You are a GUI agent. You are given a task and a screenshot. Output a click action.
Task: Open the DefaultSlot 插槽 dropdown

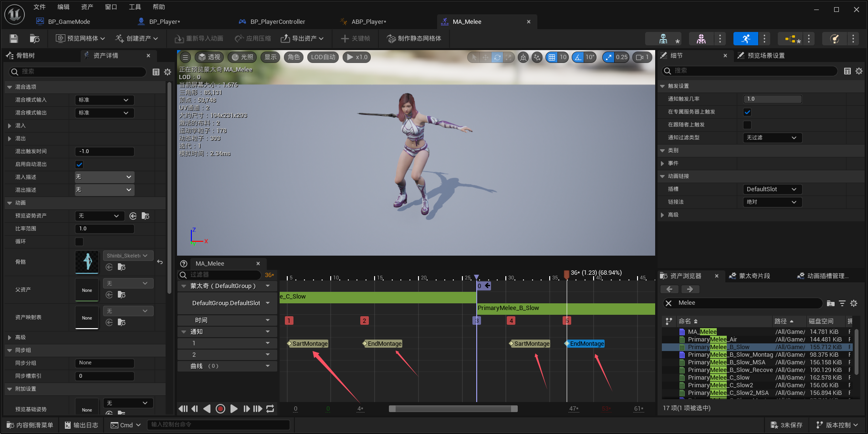[x=773, y=189]
